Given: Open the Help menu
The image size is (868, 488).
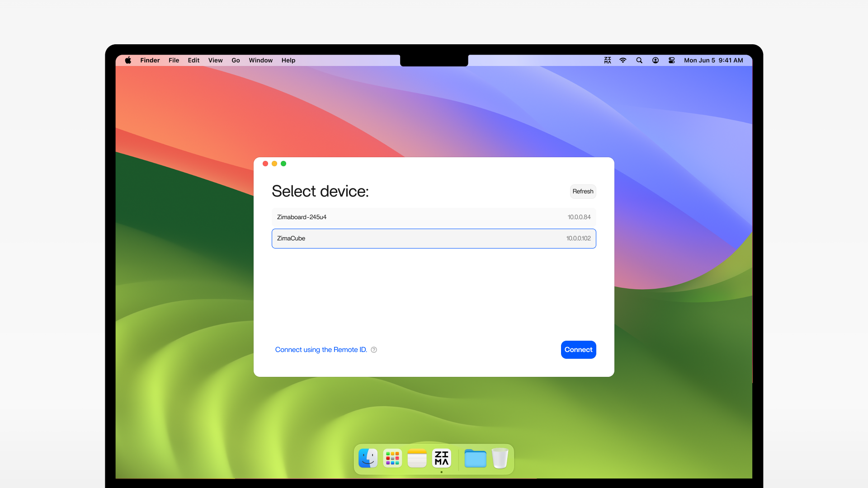Looking at the screenshot, I should tap(288, 60).
